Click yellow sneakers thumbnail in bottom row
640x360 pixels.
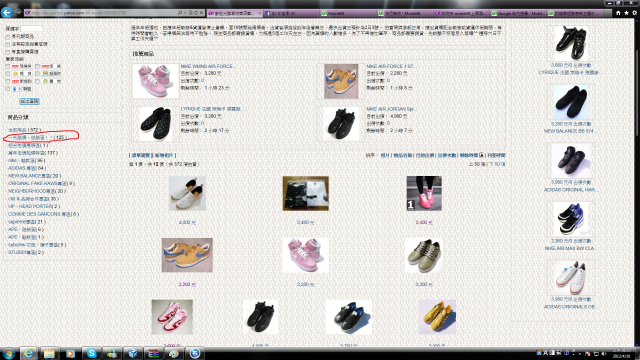pyautogui.click(x=437, y=317)
